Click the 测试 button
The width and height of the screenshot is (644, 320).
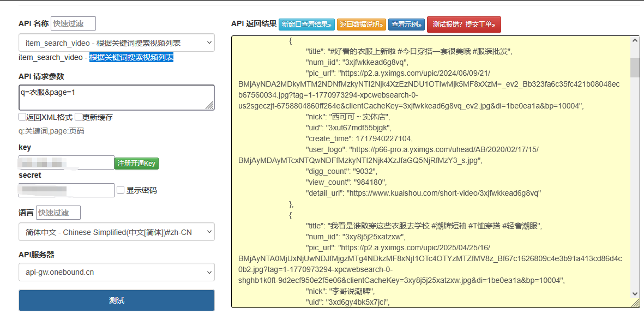click(117, 301)
